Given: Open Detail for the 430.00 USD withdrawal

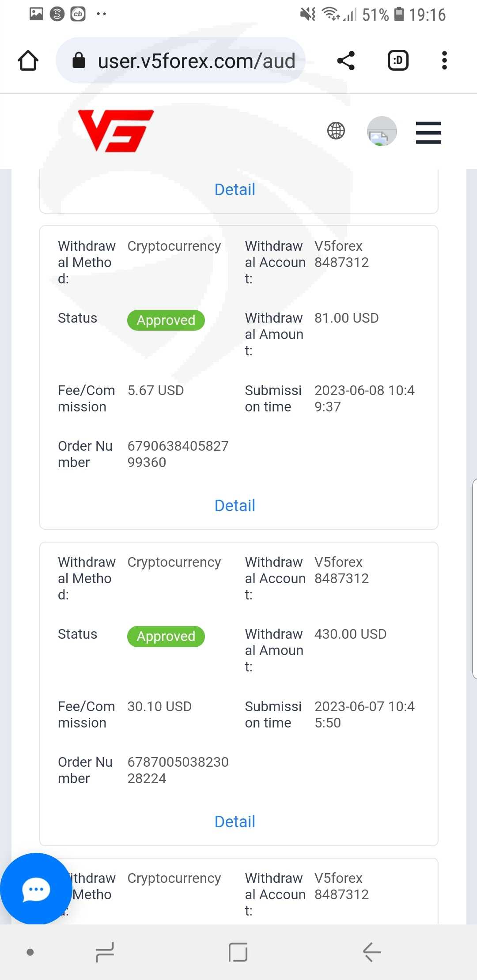Looking at the screenshot, I should tap(235, 822).
